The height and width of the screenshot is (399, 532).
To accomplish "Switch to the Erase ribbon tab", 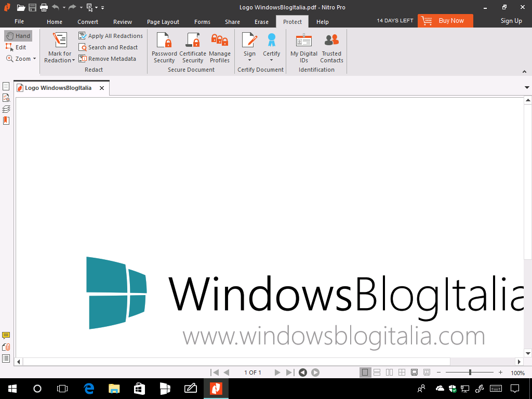I will [x=262, y=22].
